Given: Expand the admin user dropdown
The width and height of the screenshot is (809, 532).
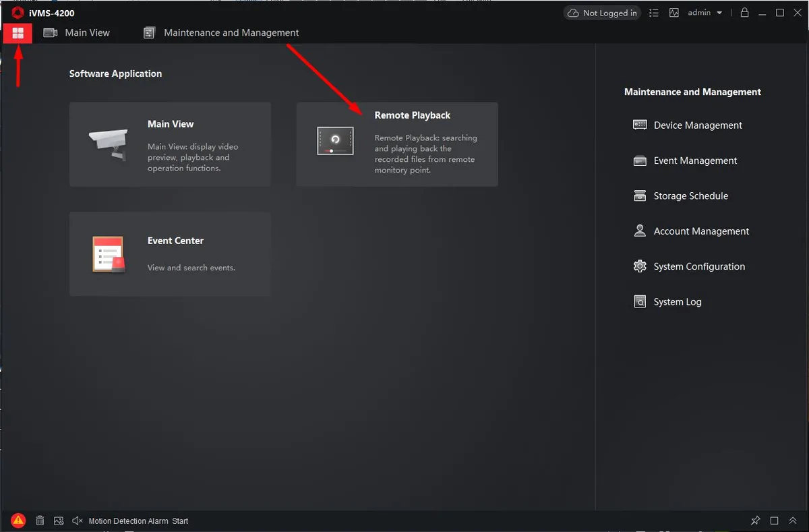Looking at the screenshot, I should coord(705,13).
